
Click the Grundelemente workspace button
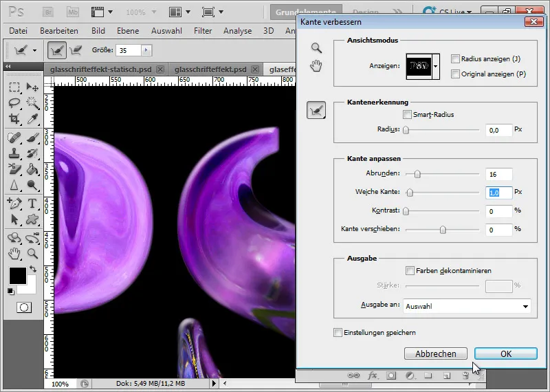305,12
